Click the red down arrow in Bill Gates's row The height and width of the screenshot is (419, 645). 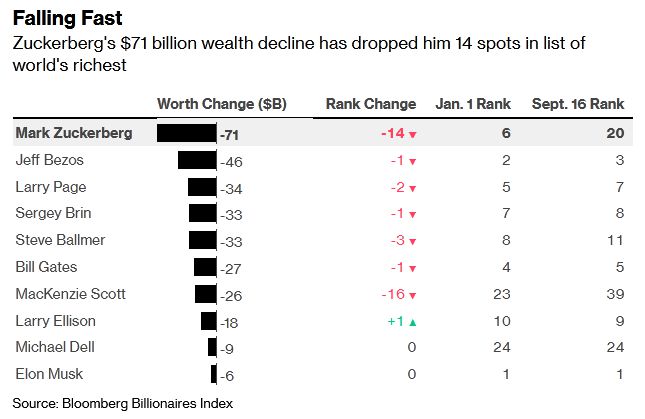[412, 267]
